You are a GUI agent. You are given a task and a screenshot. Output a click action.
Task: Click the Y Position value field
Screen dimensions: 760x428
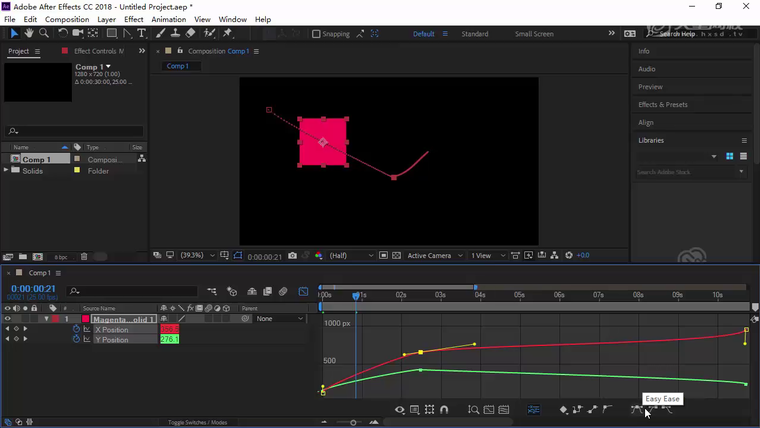coord(169,340)
